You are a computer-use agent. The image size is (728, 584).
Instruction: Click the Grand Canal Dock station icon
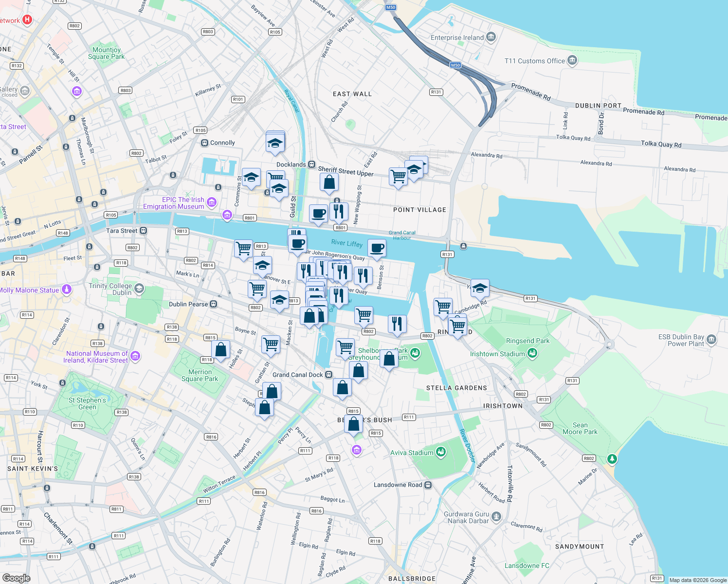(x=328, y=375)
